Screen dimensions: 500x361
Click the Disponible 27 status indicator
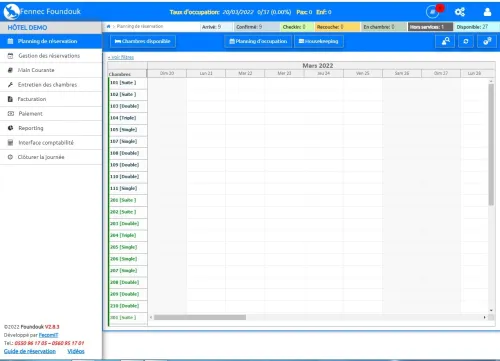477,27
